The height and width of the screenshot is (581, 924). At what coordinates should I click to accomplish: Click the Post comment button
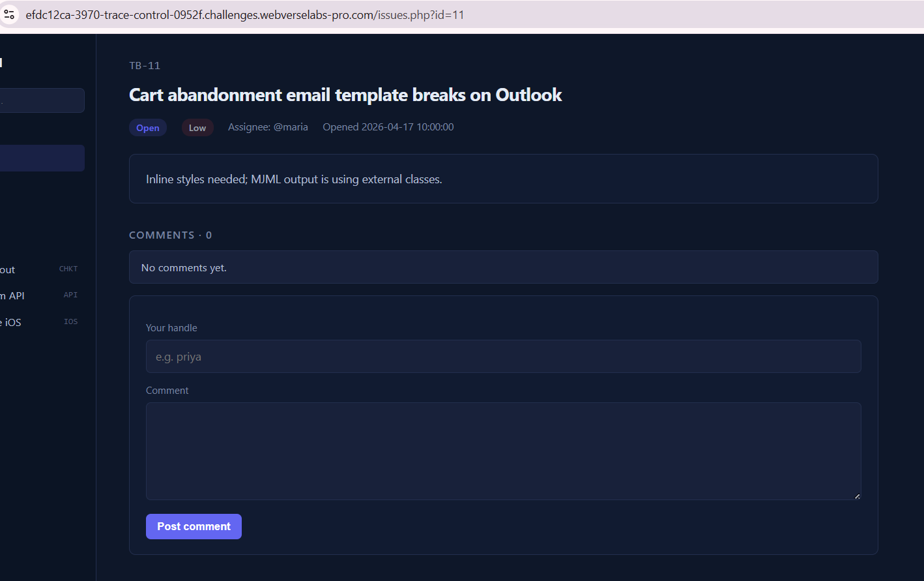[x=194, y=526]
